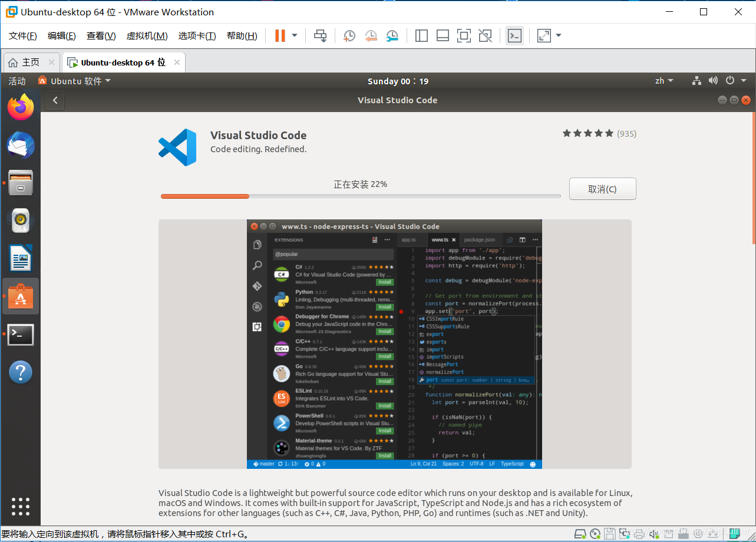Click the Visual Studio Code logo icon
Viewport: 756px width, 542px height.
tap(177, 147)
